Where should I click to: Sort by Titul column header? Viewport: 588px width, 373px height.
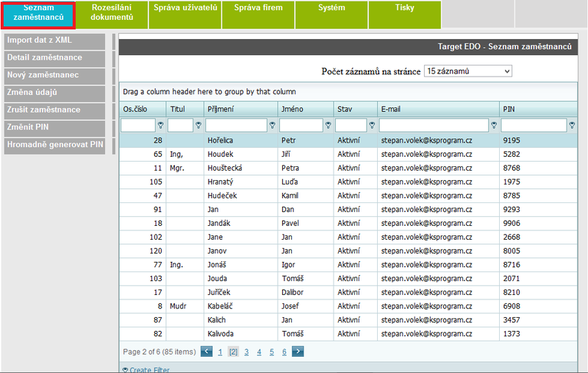tap(185, 109)
